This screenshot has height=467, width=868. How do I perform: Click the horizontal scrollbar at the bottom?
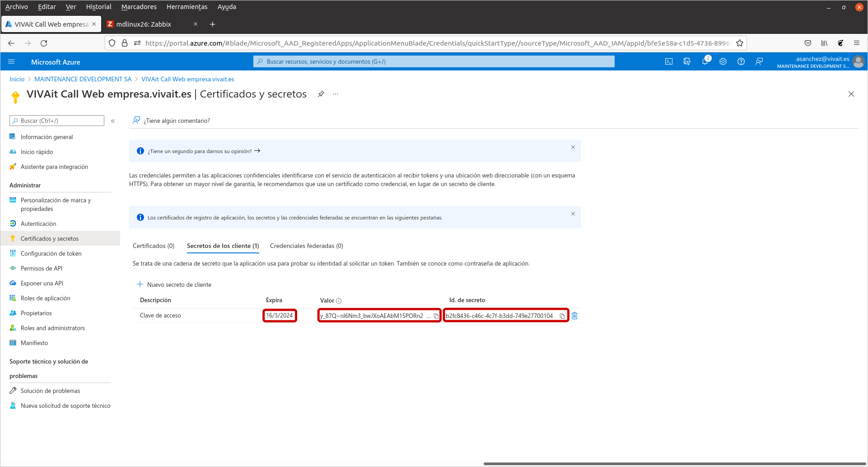(x=675, y=464)
